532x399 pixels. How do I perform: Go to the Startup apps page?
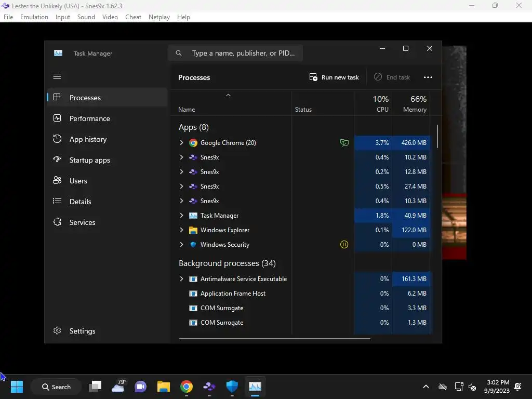pos(107,160)
